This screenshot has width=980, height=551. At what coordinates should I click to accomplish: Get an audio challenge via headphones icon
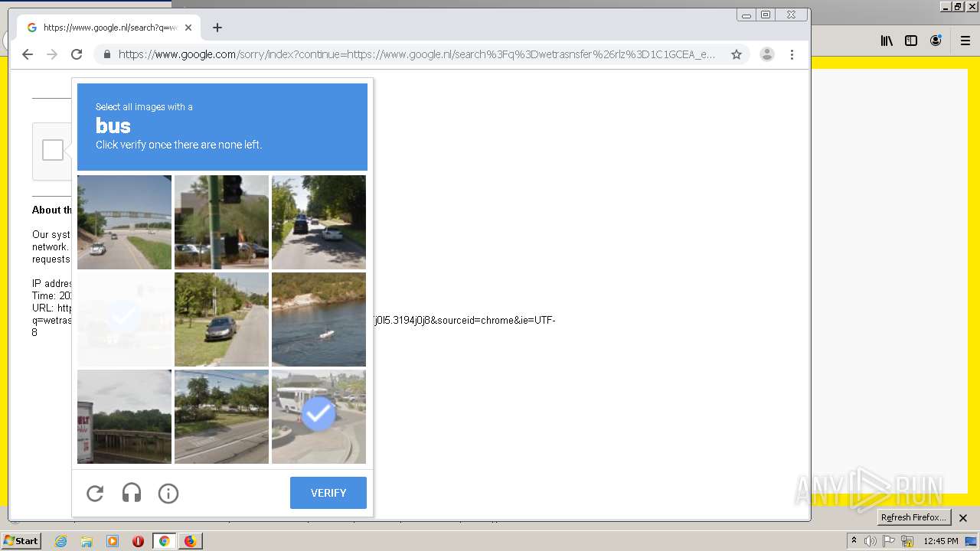(132, 494)
